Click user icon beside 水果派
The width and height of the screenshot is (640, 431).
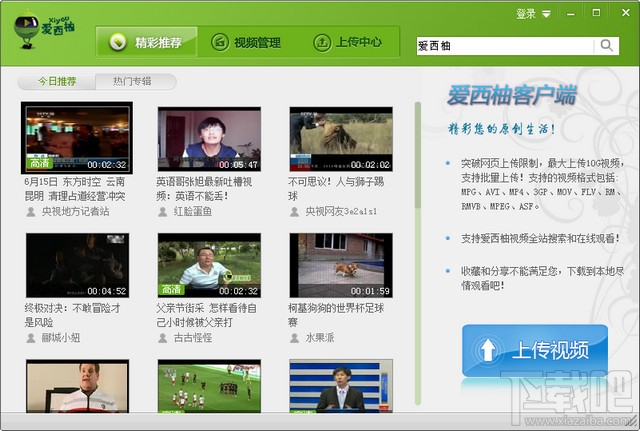tap(294, 338)
